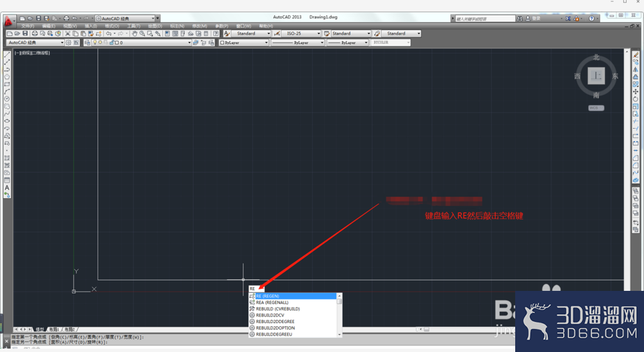Image resolution: width=644 pixels, height=352 pixels.
Task: Open the 格式(O) menu
Action: pyautogui.click(x=112, y=26)
